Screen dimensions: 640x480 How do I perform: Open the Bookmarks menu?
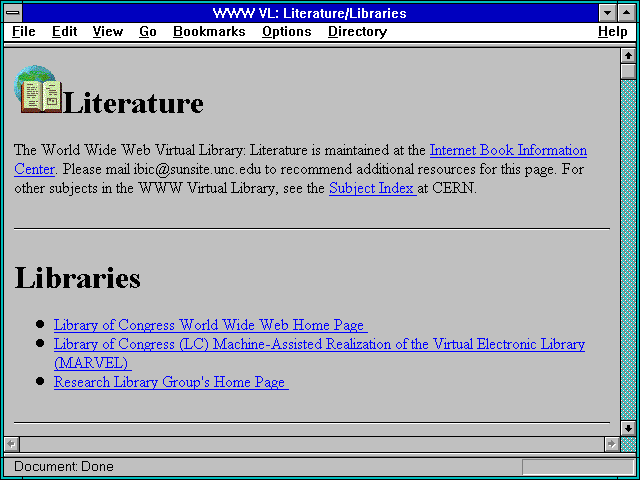click(209, 31)
